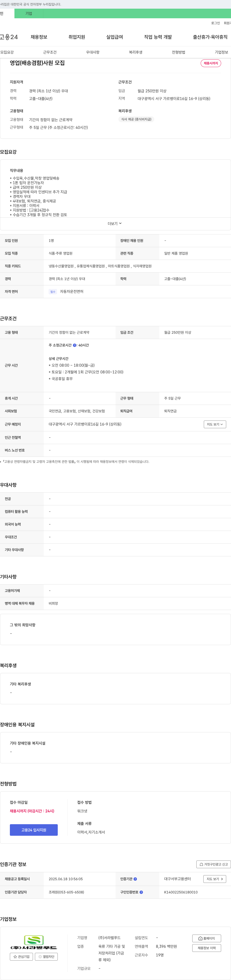
Task: Click the 고용24 site logo
Action: (9, 37)
